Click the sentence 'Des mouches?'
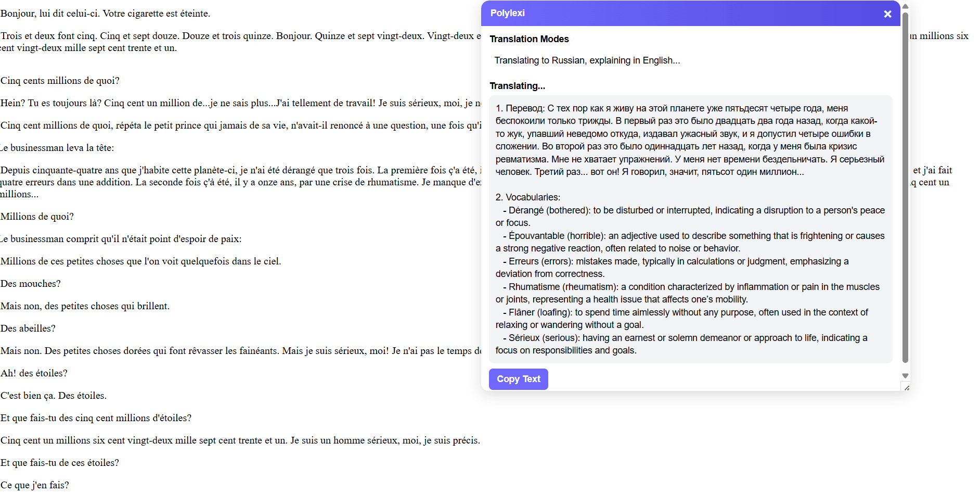The height and width of the screenshot is (493, 980). [30, 283]
